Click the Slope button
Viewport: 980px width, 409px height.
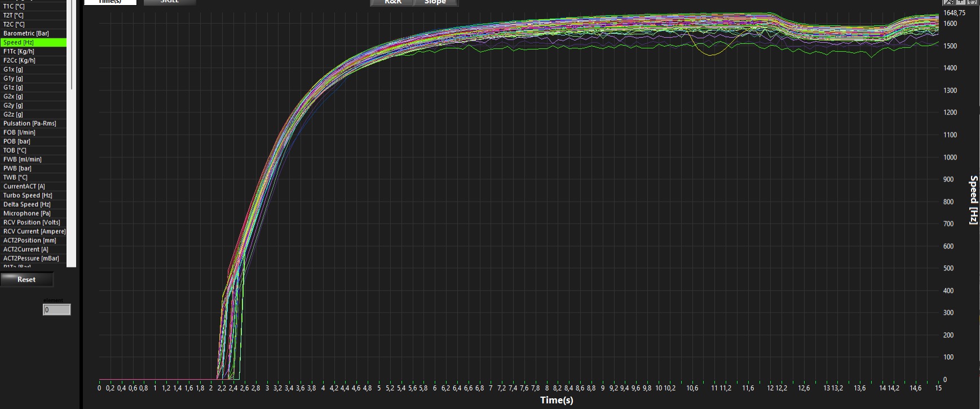(x=435, y=2)
